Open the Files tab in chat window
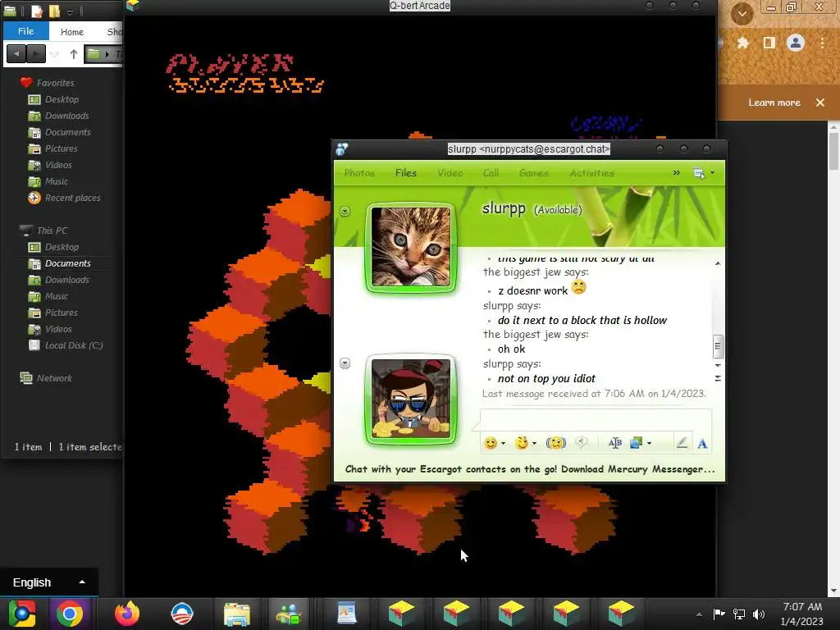This screenshot has width=840, height=630. (405, 173)
